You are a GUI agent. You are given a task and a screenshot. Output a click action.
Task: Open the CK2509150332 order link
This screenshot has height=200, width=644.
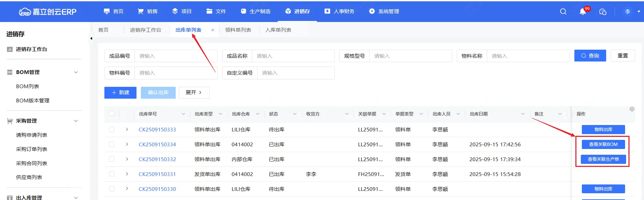click(x=157, y=159)
